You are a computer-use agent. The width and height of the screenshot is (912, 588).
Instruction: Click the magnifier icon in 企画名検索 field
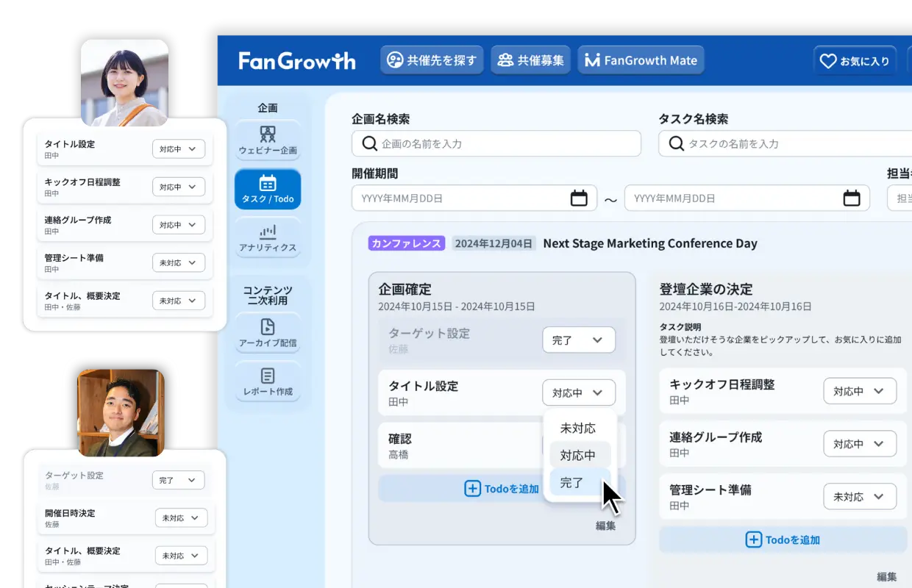(x=369, y=143)
